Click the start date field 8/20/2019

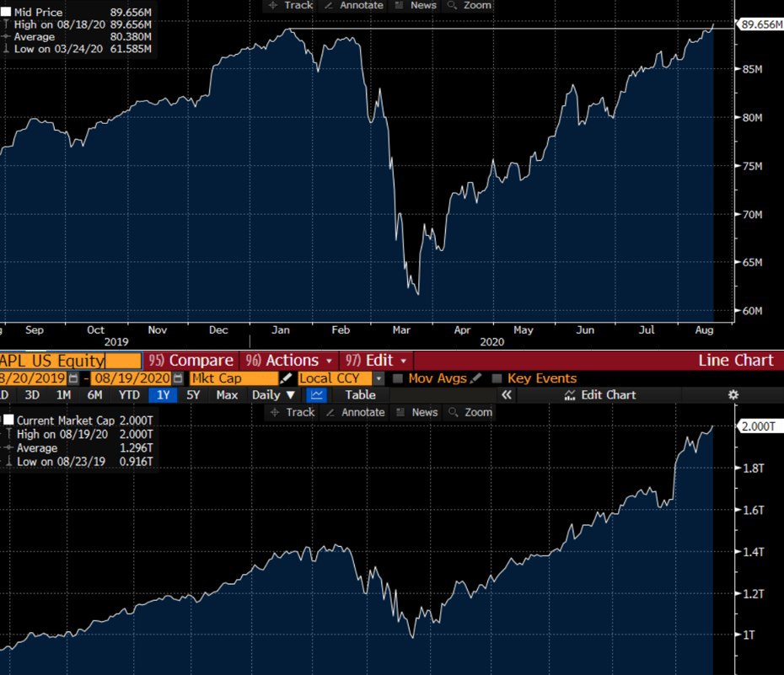pos(33,378)
